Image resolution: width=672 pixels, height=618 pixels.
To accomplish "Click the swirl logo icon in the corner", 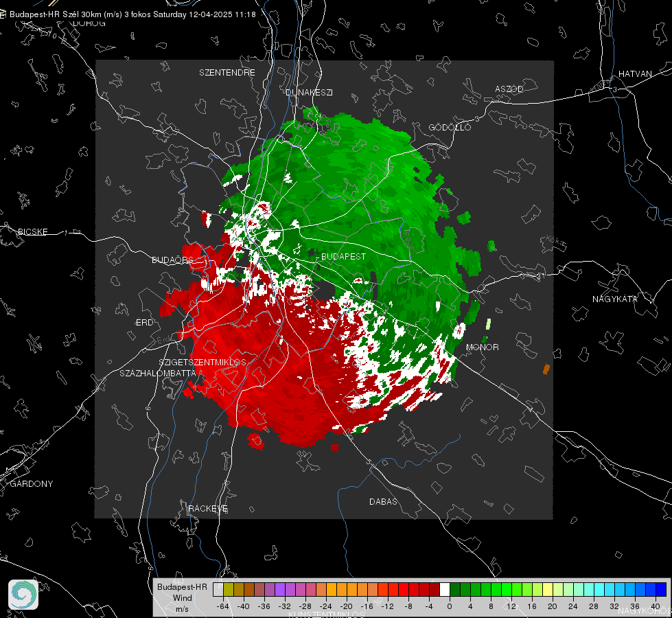I will click(23, 595).
